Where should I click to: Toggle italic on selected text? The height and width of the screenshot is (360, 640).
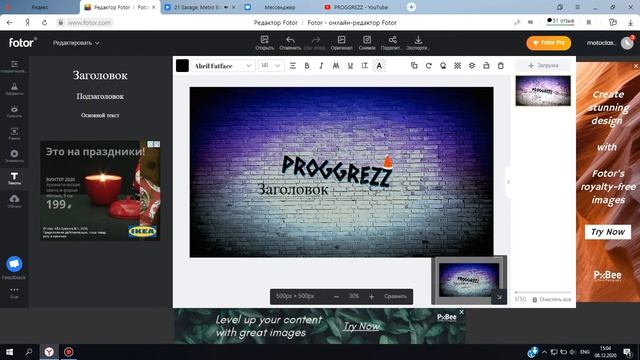321,66
